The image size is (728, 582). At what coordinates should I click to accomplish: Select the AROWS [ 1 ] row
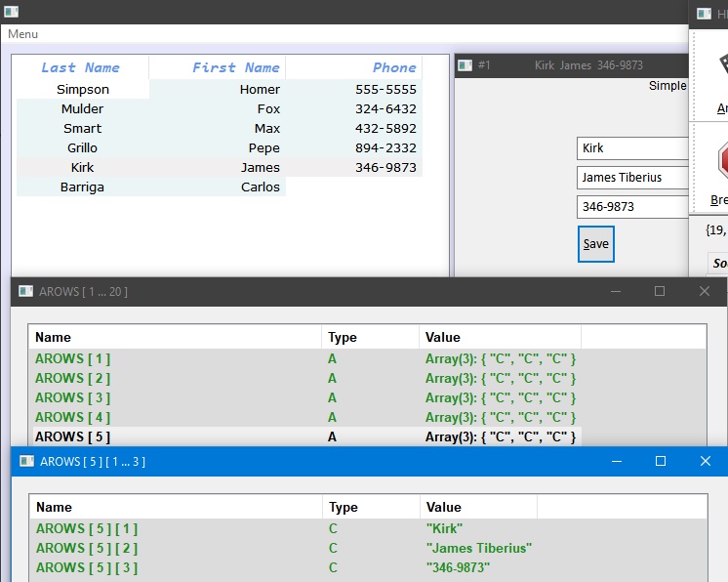tap(305, 358)
